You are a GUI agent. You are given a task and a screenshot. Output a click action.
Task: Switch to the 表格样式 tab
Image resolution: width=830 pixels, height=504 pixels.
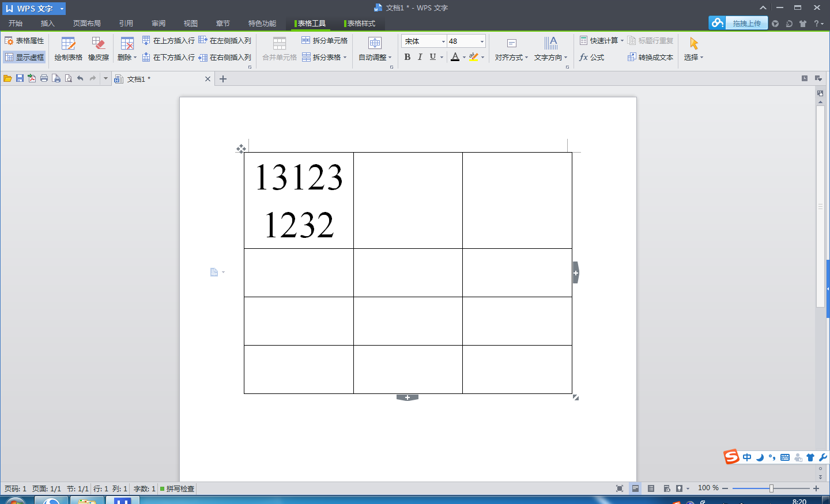pyautogui.click(x=360, y=24)
